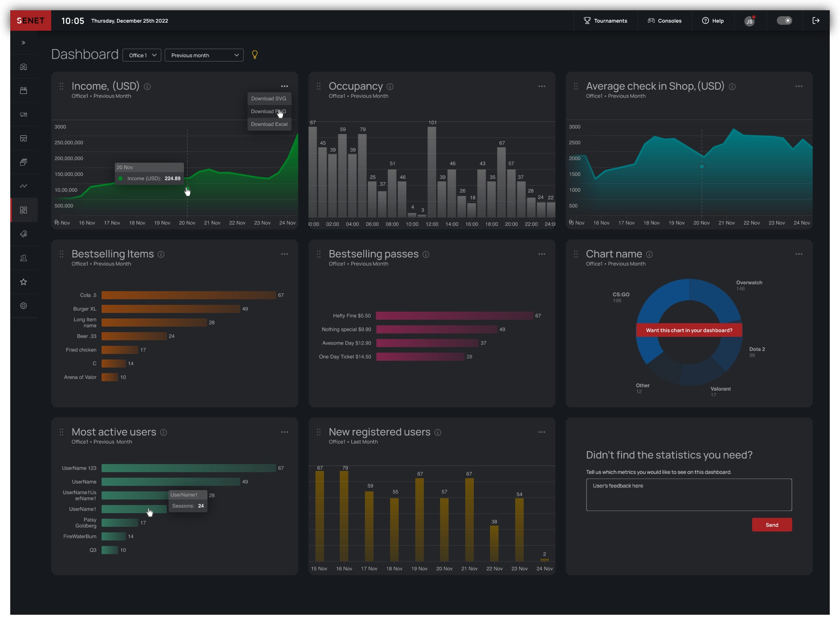Select Office 1 from location dropdown
Image resolution: width=840 pixels, height=625 pixels.
[141, 55]
